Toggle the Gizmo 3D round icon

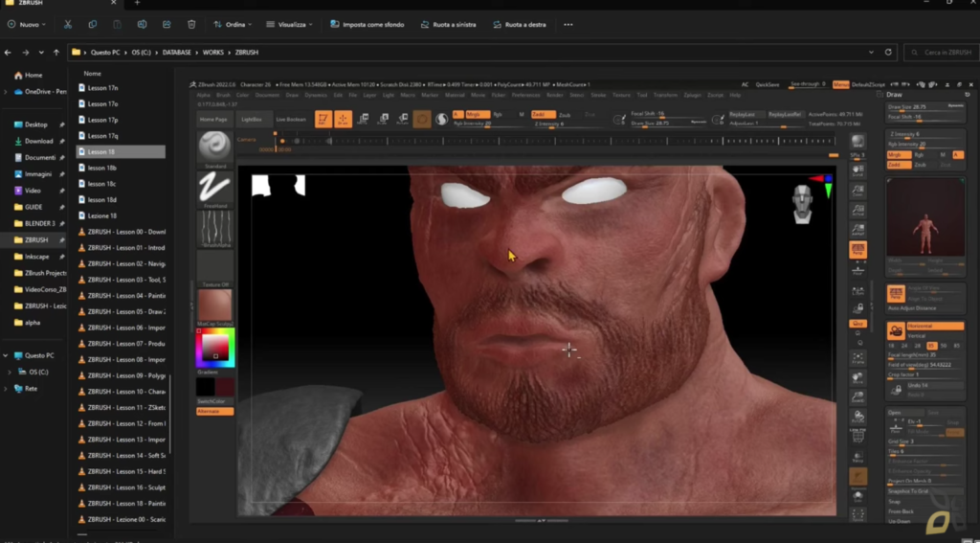(422, 119)
